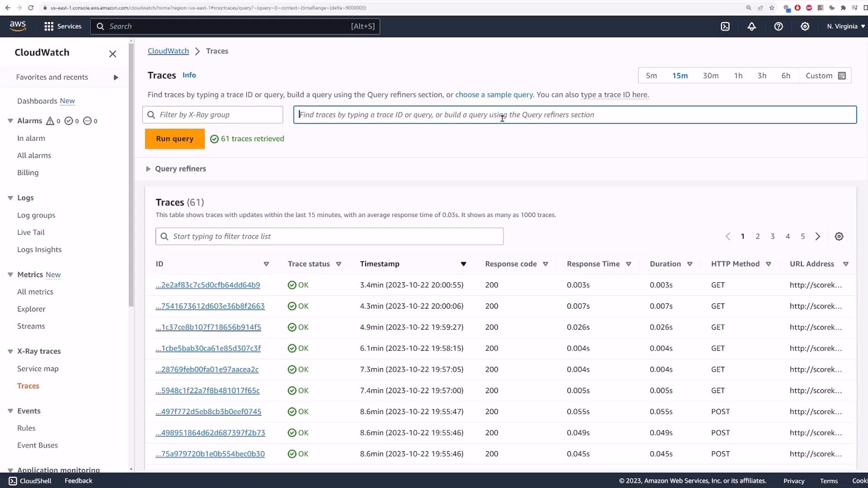This screenshot has height=488, width=868.
Task: Open top bar settings gear
Action: [x=805, y=26]
